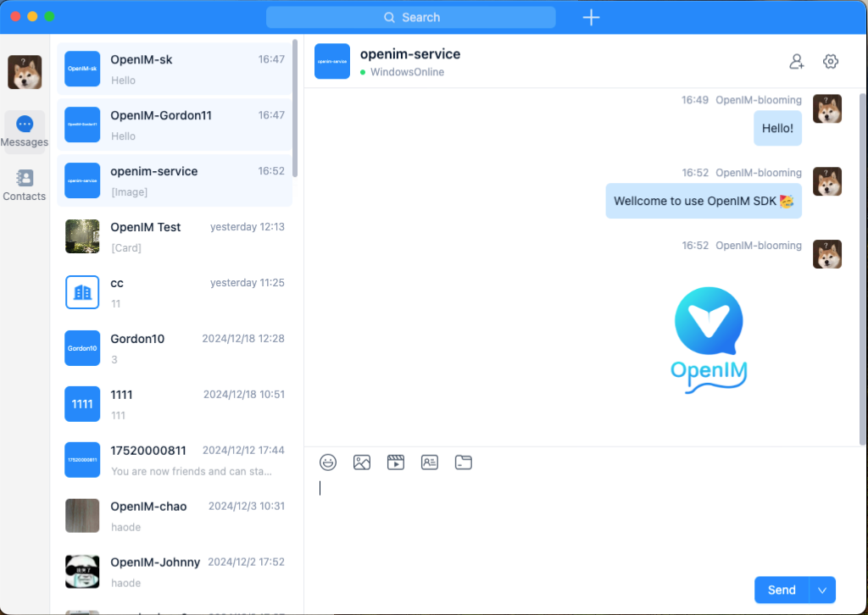Image resolution: width=868 pixels, height=615 pixels.
Task: Click the send video icon
Action: pos(396,463)
